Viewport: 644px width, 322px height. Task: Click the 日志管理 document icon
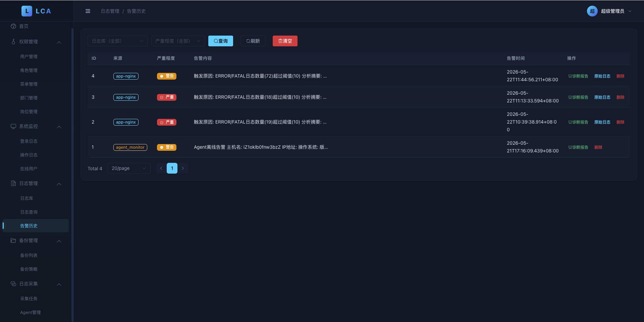[x=13, y=183]
